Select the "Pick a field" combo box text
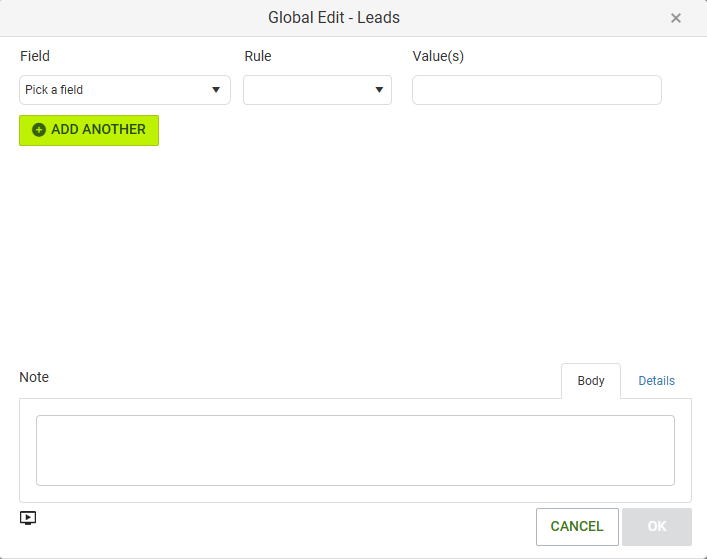This screenshot has width=707, height=559. click(x=54, y=90)
